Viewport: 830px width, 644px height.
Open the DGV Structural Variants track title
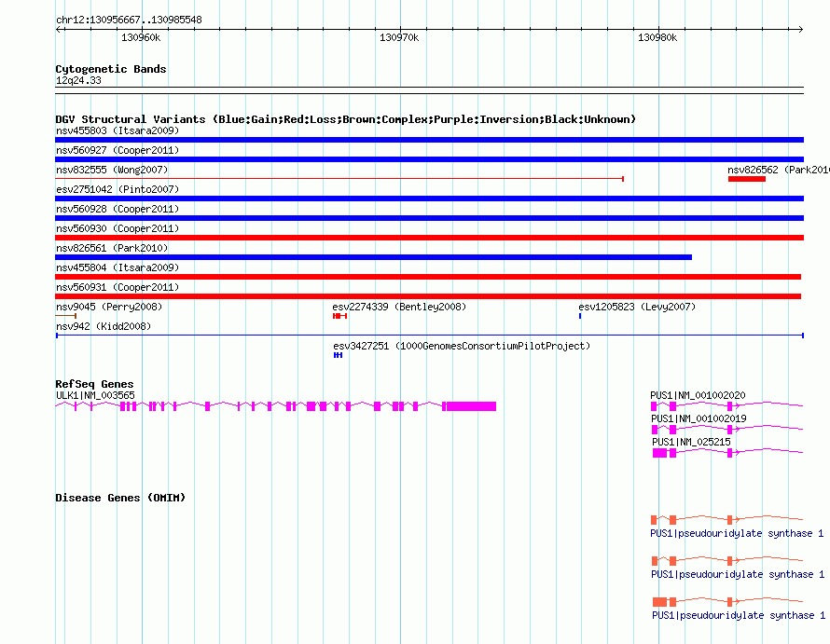click(x=345, y=119)
